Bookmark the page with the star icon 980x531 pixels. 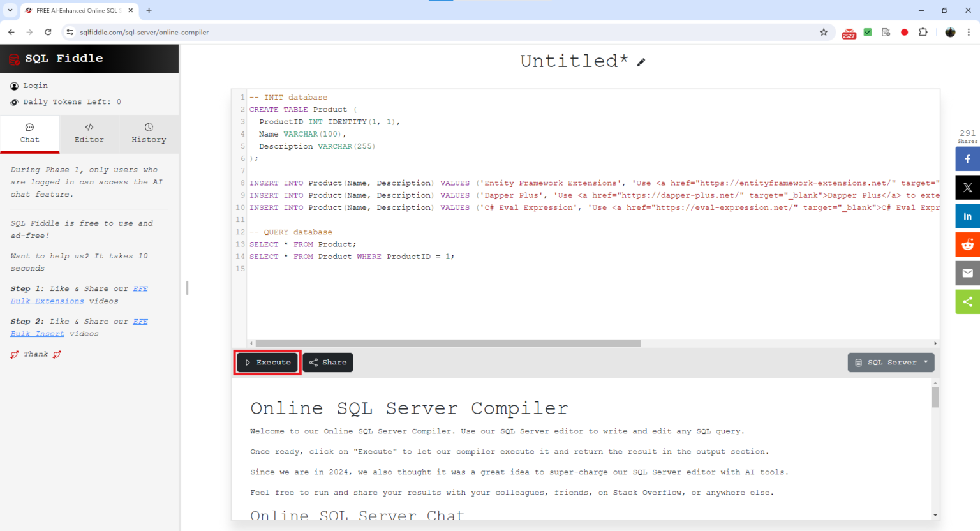click(824, 32)
